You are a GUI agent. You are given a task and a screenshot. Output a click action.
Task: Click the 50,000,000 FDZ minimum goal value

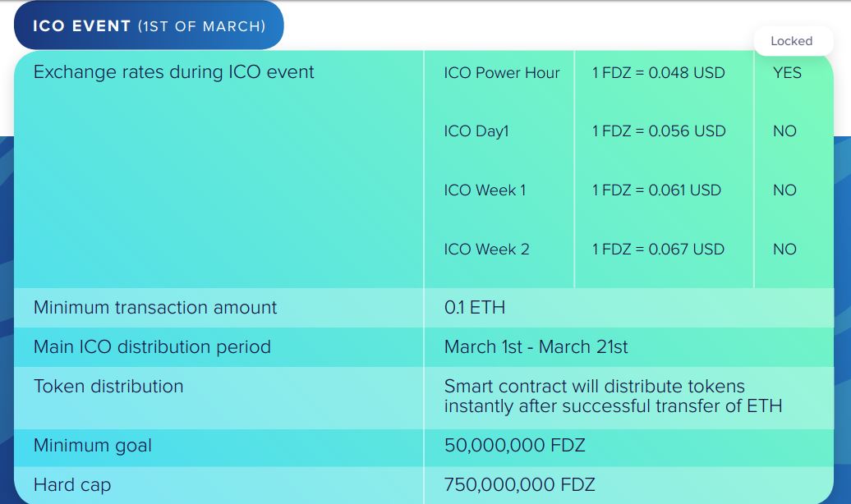click(514, 446)
